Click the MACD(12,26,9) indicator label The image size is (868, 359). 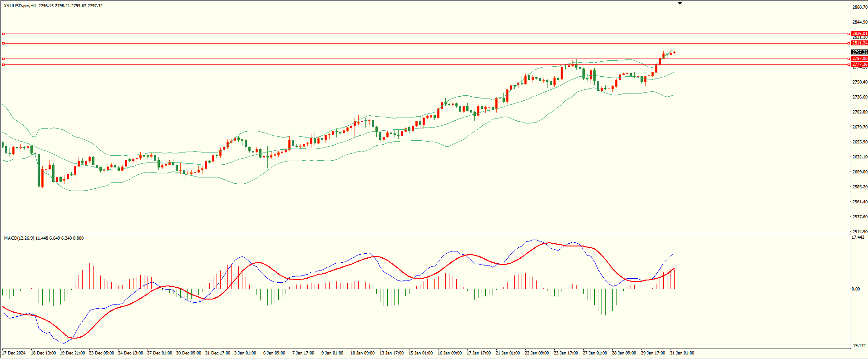pyautogui.click(x=19, y=238)
